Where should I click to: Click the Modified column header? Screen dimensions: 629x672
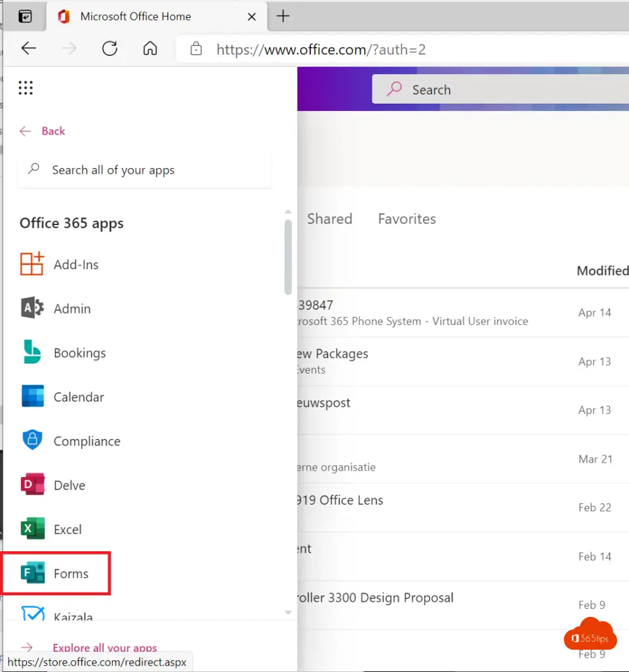click(x=602, y=271)
